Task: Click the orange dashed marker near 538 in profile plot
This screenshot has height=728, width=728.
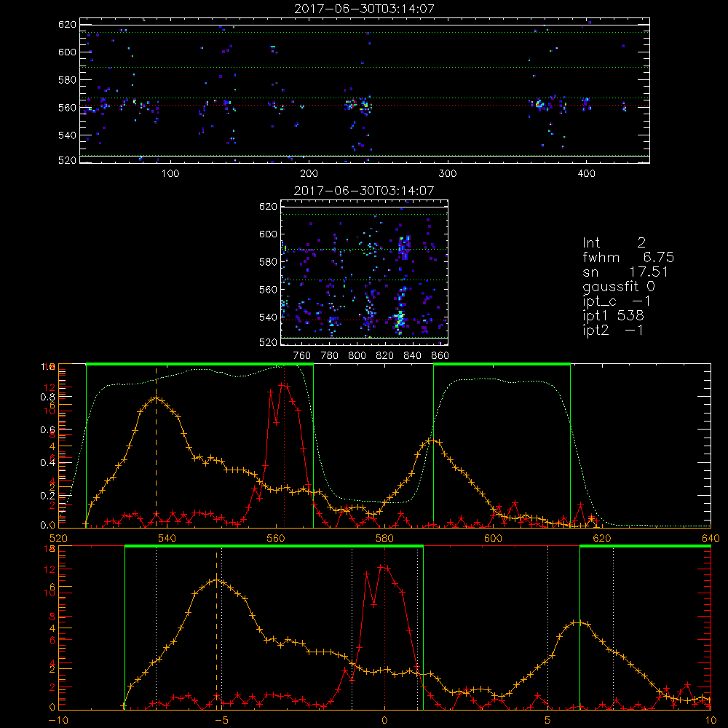Action: coord(156,447)
